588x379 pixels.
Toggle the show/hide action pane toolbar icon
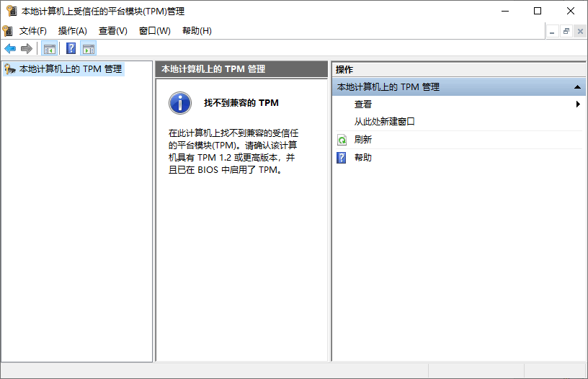pyautogui.click(x=89, y=49)
